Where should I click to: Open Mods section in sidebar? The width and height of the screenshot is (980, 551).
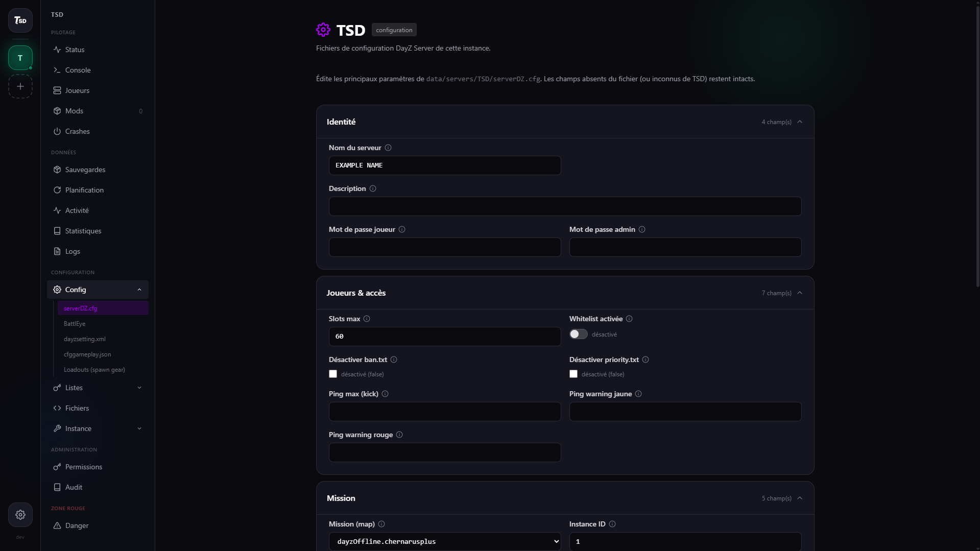98,111
